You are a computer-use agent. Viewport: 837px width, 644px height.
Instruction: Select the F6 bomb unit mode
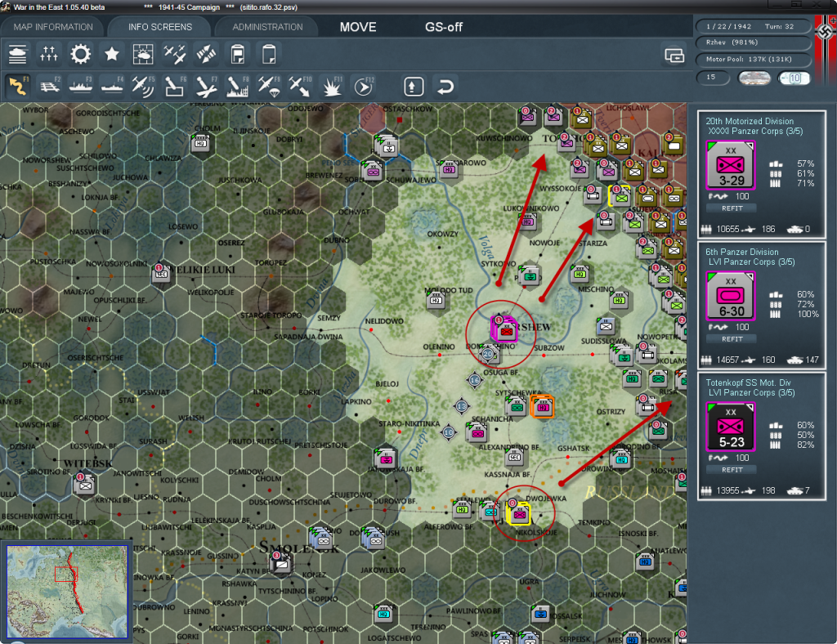tap(175, 87)
